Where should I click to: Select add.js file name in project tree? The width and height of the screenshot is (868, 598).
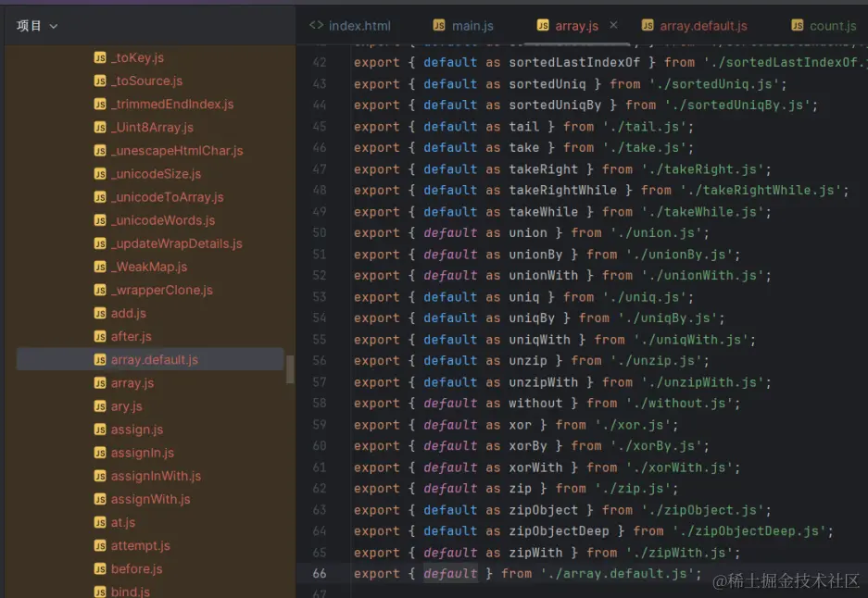tap(129, 313)
